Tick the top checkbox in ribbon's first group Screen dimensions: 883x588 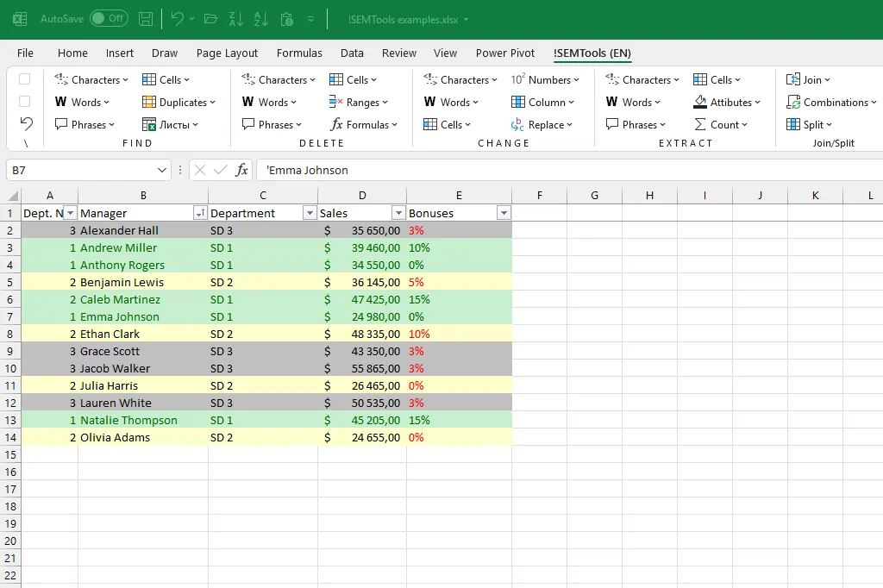[x=24, y=78]
